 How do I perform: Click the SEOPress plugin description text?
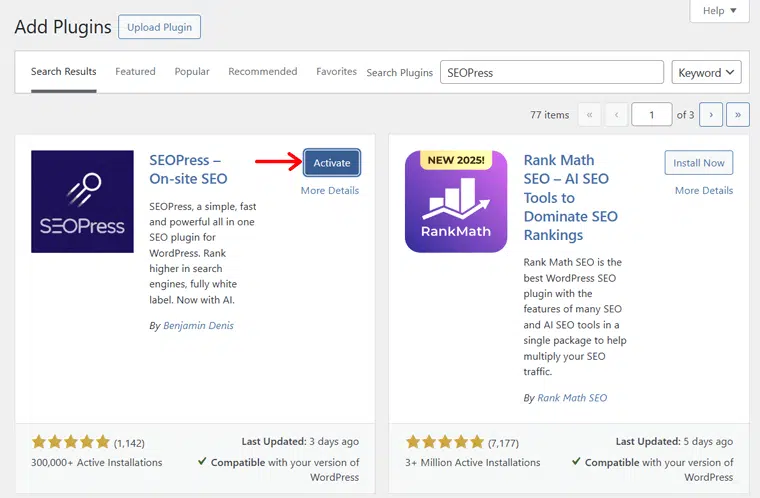[203, 253]
